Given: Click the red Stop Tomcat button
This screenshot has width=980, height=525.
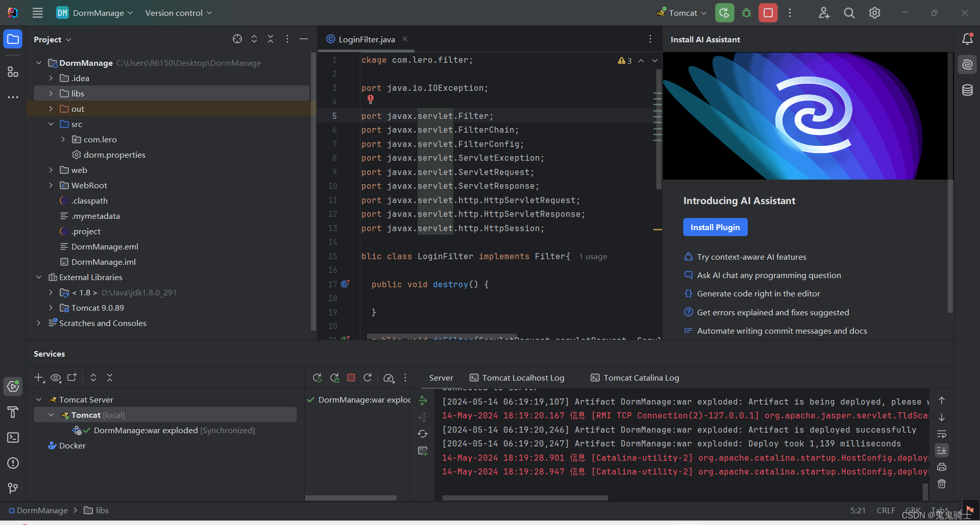Looking at the screenshot, I should 768,13.
